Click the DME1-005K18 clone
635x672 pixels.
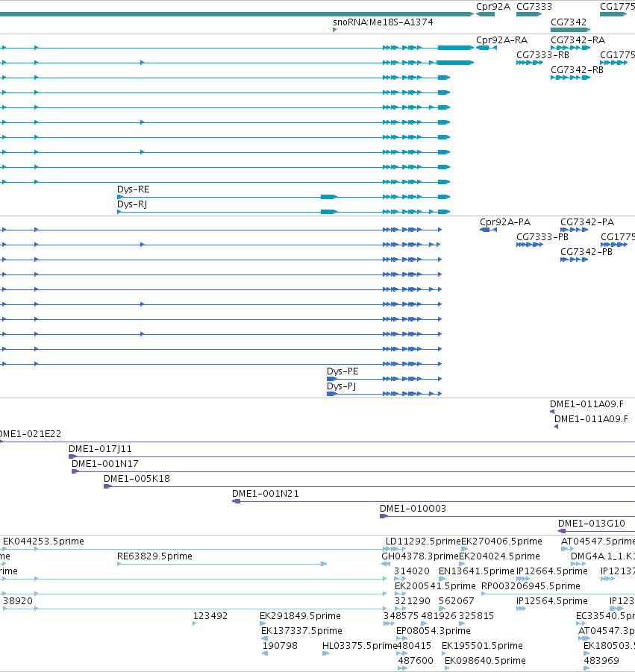coord(369,486)
